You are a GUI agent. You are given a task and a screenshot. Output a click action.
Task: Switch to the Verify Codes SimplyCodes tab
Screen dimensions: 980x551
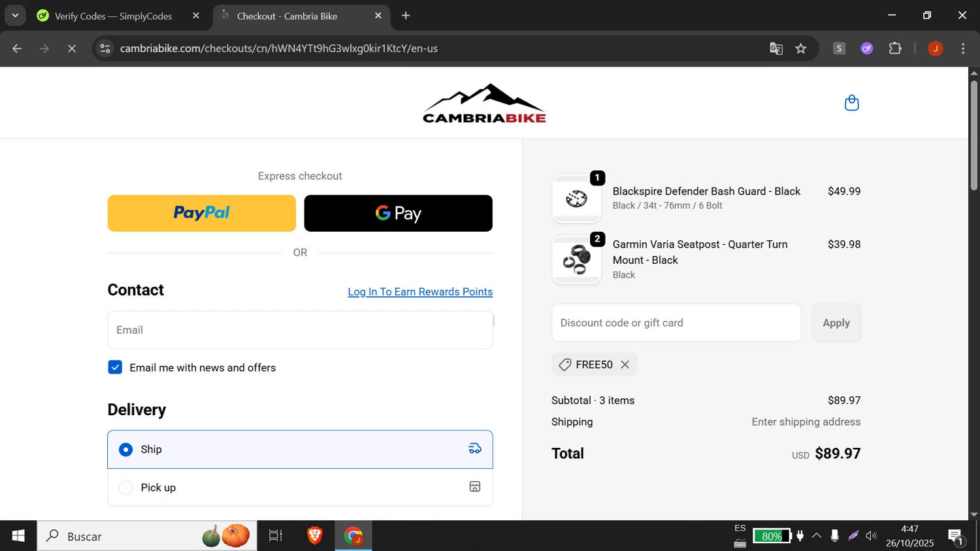[114, 16]
